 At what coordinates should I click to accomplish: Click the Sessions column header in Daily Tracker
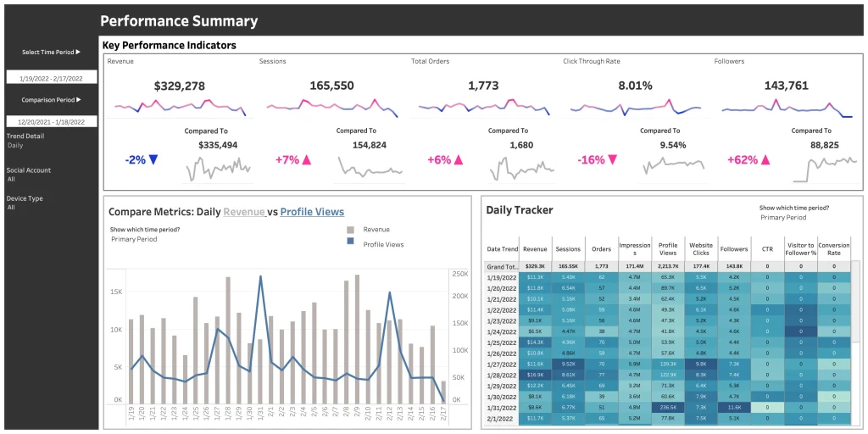(568, 249)
